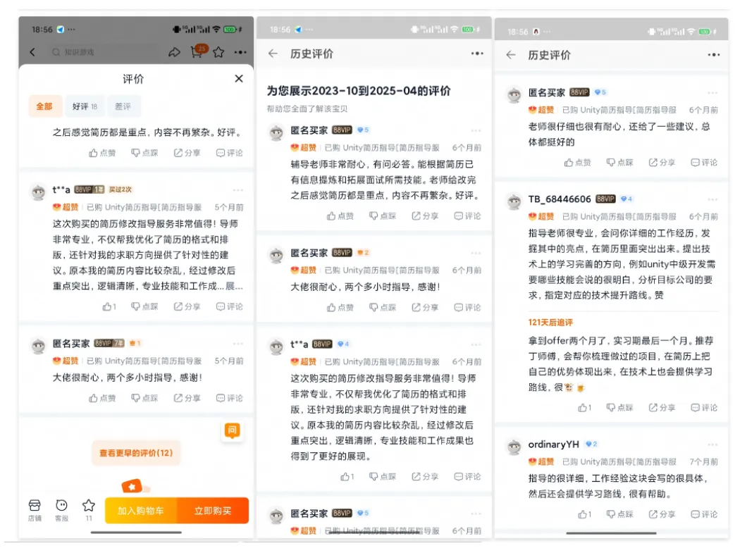Screen dimensions: 747x560
Task: Open the shopping cart icon in top bar
Action: point(197,51)
